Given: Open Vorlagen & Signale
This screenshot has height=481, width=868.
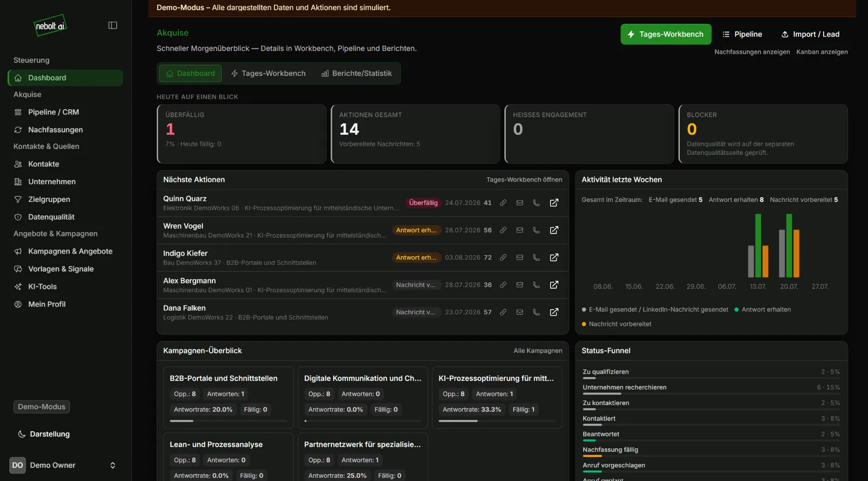Looking at the screenshot, I should 65,269.
